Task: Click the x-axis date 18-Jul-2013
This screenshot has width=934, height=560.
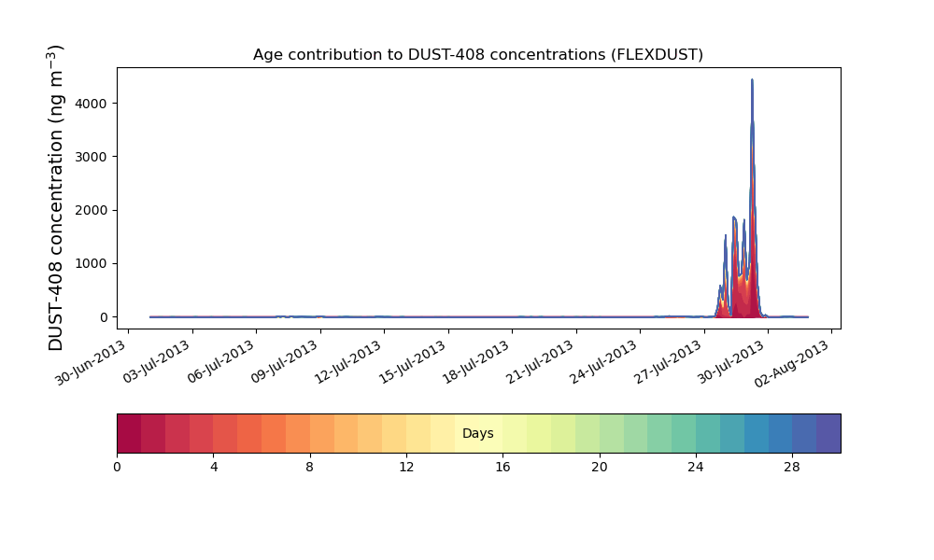Action: [x=476, y=361]
